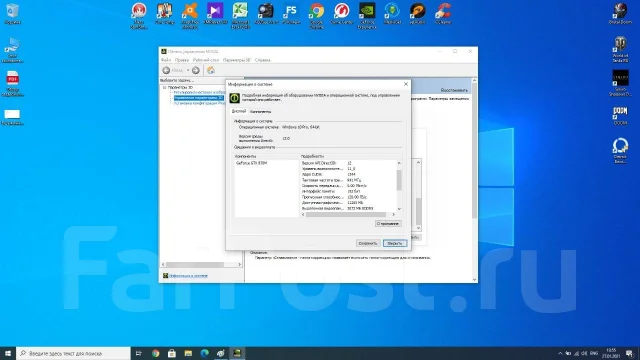640x360 pixels.
Task: Open the purple Movavi video desktop shortcut
Action: point(215,13)
